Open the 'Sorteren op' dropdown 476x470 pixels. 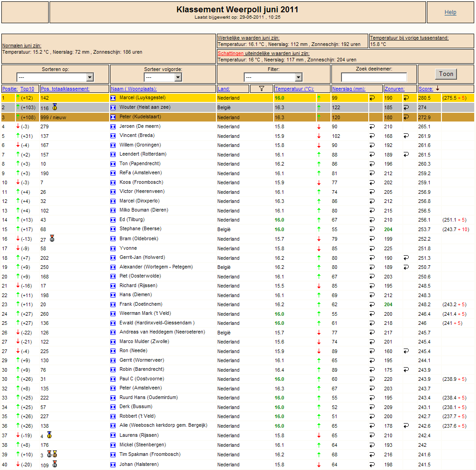(x=55, y=77)
